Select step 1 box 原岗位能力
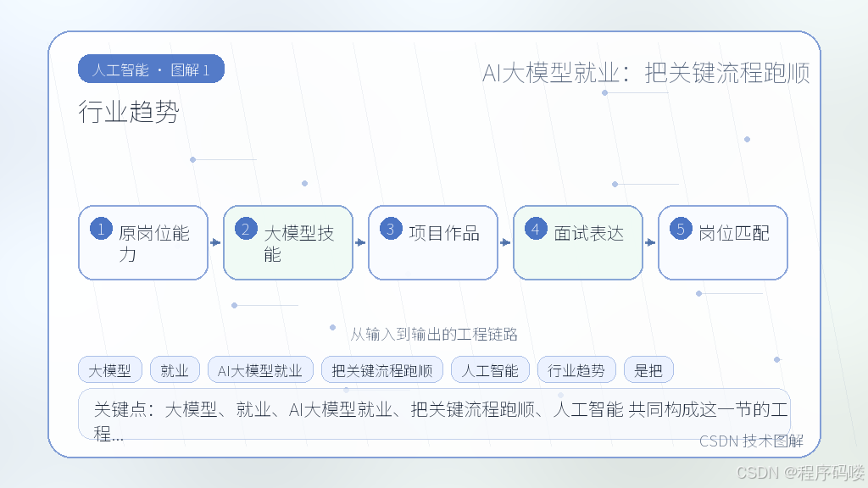868x488 pixels. pos(143,242)
